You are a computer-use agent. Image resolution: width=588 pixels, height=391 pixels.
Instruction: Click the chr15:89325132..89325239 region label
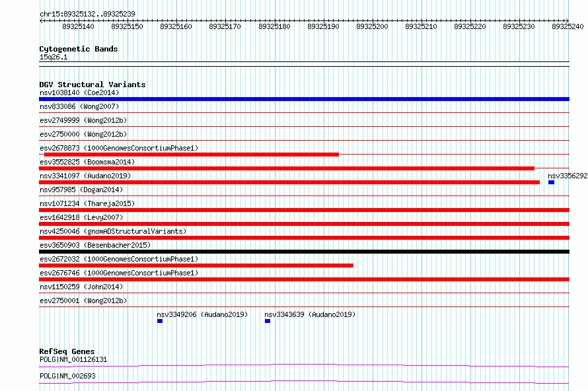point(87,14)
